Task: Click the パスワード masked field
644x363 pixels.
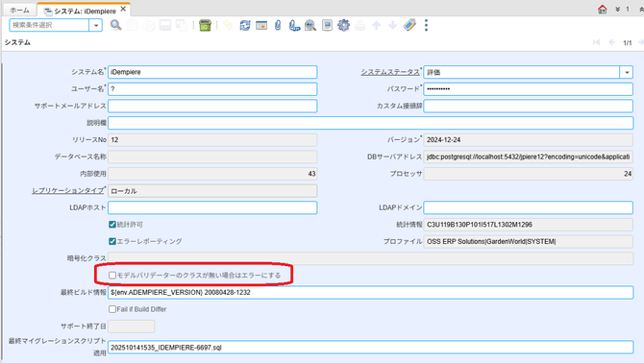Action: (529, 89)
